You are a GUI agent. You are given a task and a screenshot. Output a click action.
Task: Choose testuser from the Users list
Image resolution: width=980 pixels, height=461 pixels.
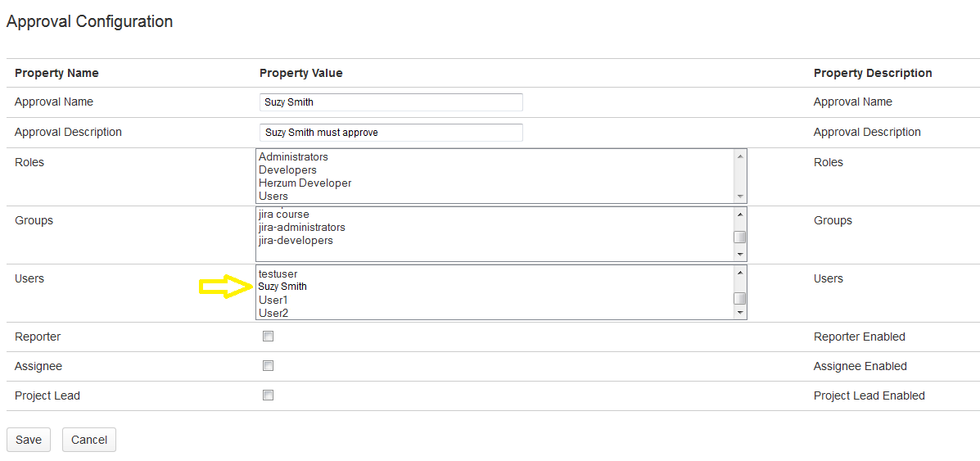point(278,273)
